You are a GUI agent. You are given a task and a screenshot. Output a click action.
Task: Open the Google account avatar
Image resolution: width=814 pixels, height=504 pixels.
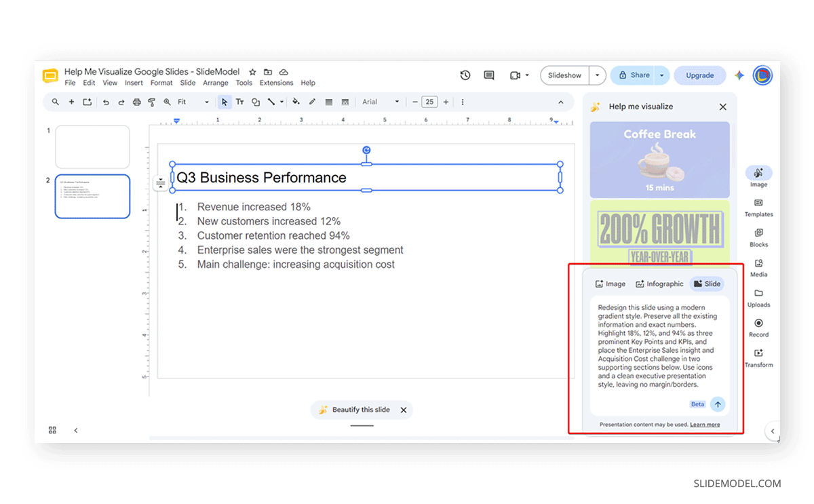[x=762, y=75]
